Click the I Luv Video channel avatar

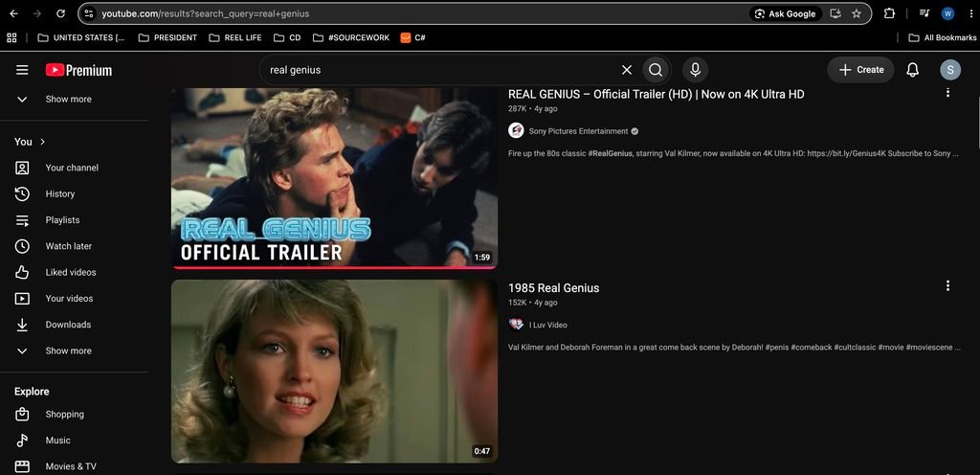516,325
